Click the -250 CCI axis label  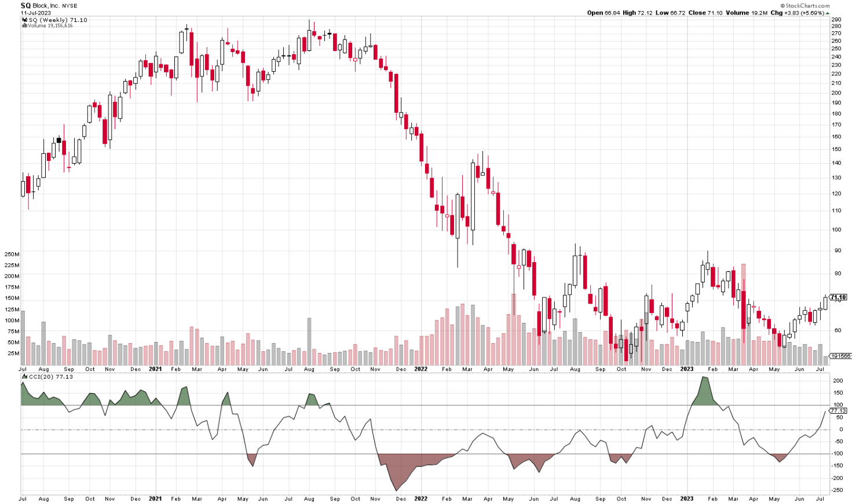837,490
